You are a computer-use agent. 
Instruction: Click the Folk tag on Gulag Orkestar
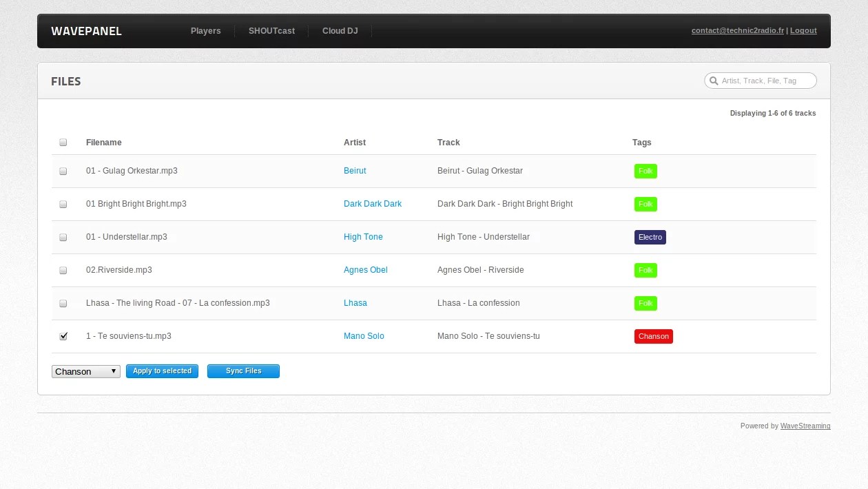click(645, 171)
